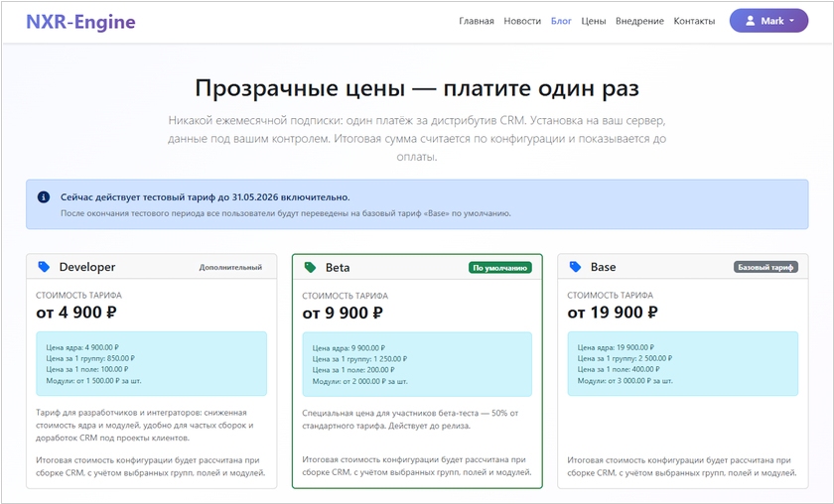
Task: Click the info icon in the blue alert
Action: coord(44,197)
